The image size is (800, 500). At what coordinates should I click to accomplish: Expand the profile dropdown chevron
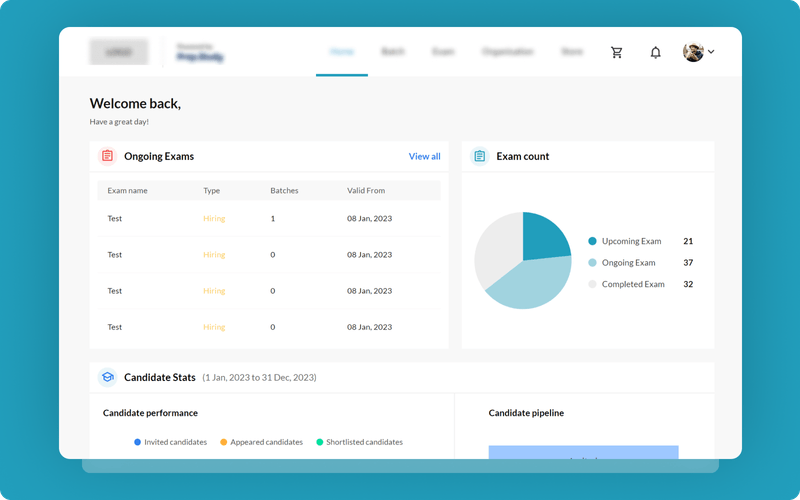[x=711, y=52]
